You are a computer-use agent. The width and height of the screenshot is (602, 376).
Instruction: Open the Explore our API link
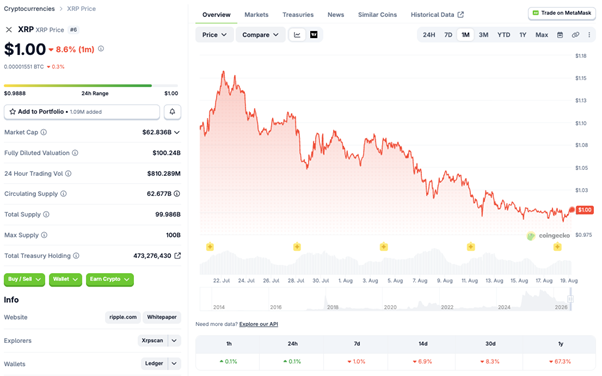[258, 324]
